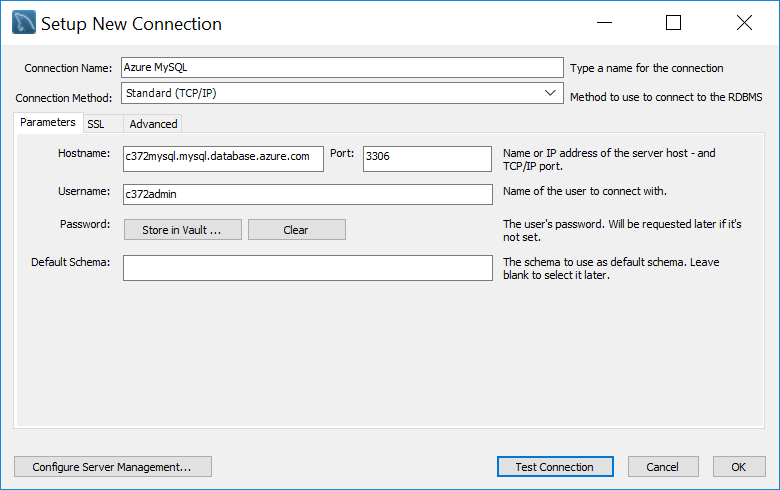Open the Connection Method dropdown
This screenshot has width=780, height=490.
coord(342,93)
